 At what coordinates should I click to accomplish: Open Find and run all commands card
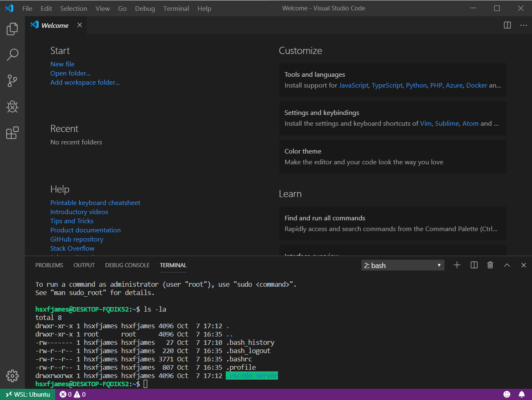click(x=393, y=223)
